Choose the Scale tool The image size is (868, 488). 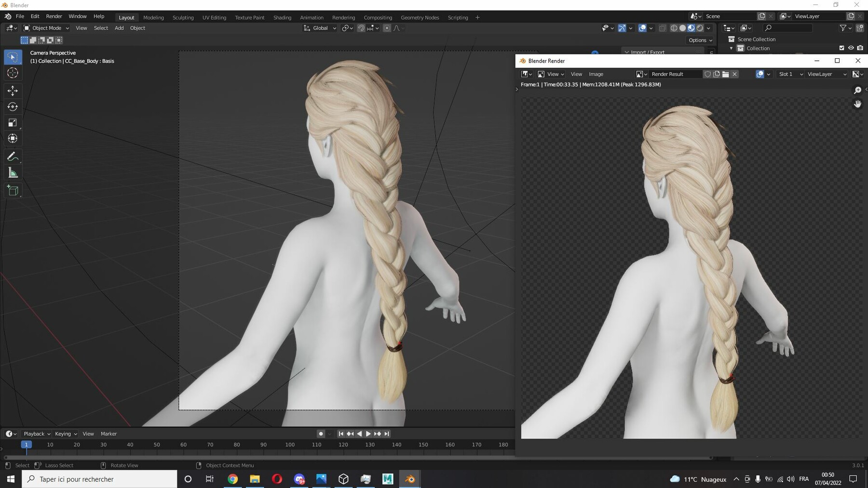click(x=13, y=123)
